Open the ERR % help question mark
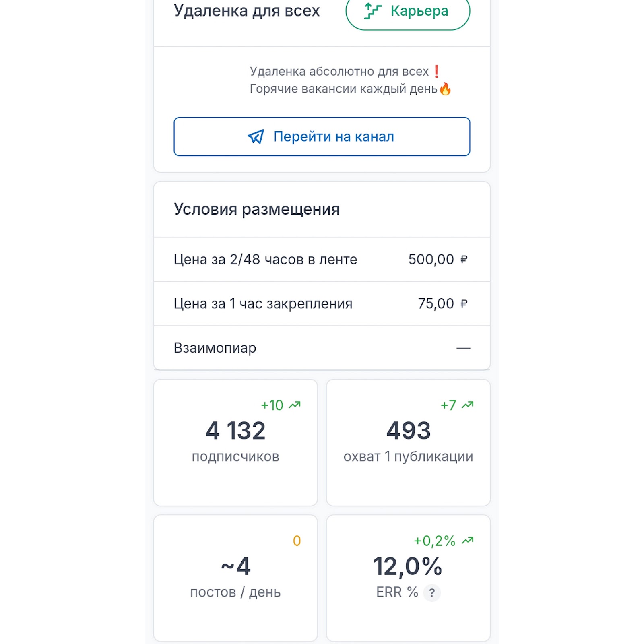 pyautogui.click(x=432, y=593)
